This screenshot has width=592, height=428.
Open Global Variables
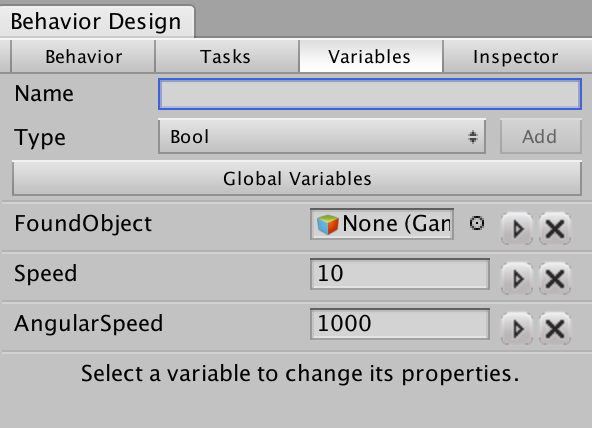tap(297, 178)
